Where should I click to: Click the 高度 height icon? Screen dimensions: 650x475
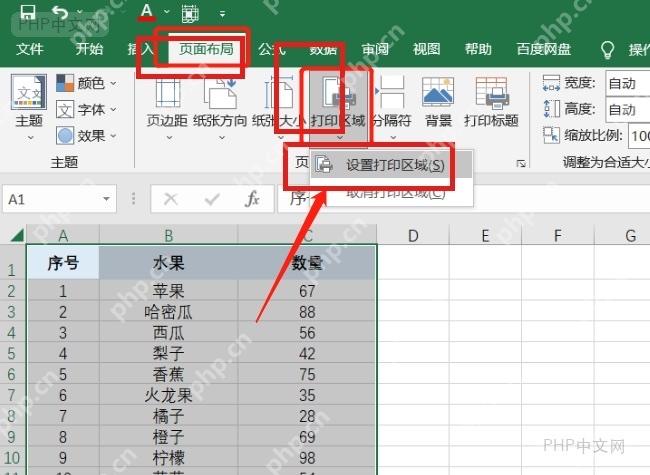pyautogui.click(x=551, y=109)
